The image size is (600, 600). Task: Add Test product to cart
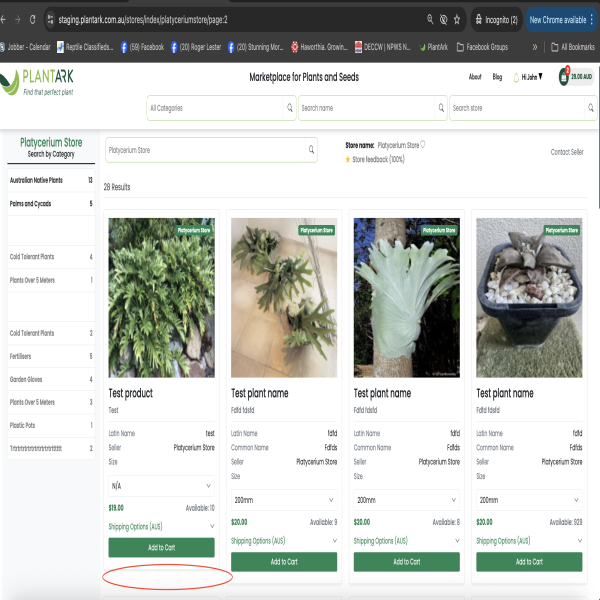pos(161,547)
